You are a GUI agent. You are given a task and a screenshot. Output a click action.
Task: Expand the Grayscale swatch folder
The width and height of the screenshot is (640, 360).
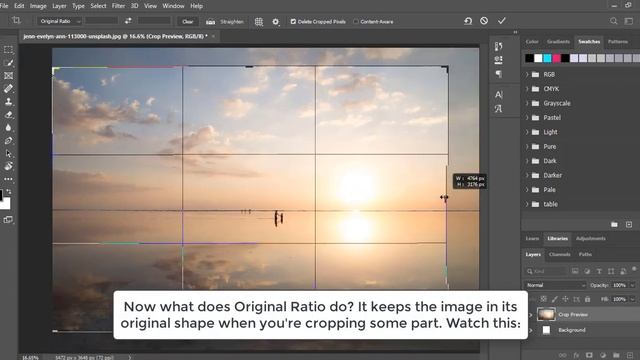527,103
